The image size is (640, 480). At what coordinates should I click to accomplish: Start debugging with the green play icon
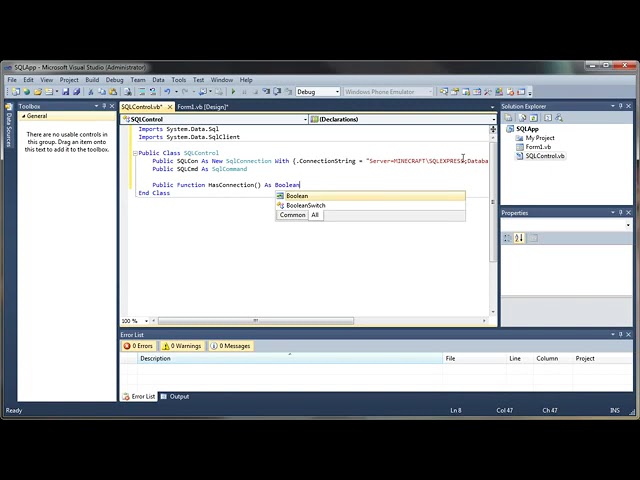click(233, 91)
